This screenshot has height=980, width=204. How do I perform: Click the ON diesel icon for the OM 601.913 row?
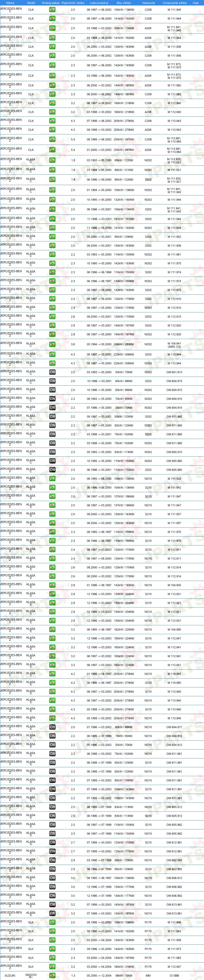52,372
